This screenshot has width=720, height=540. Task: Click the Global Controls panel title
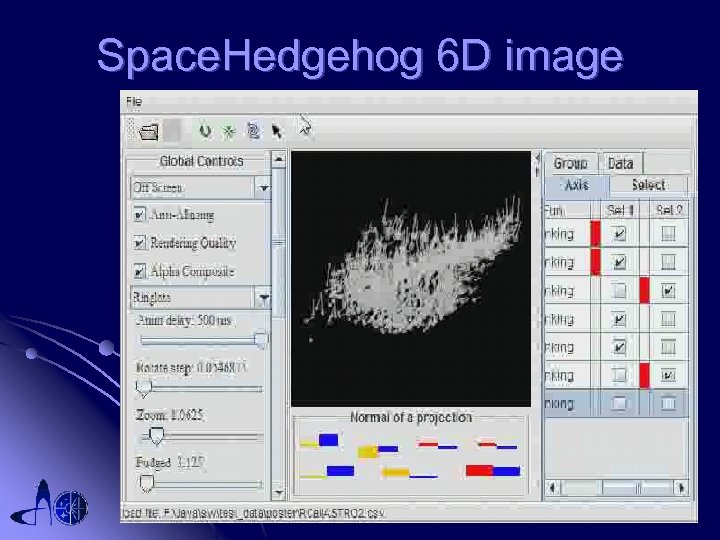pos(201,161)
